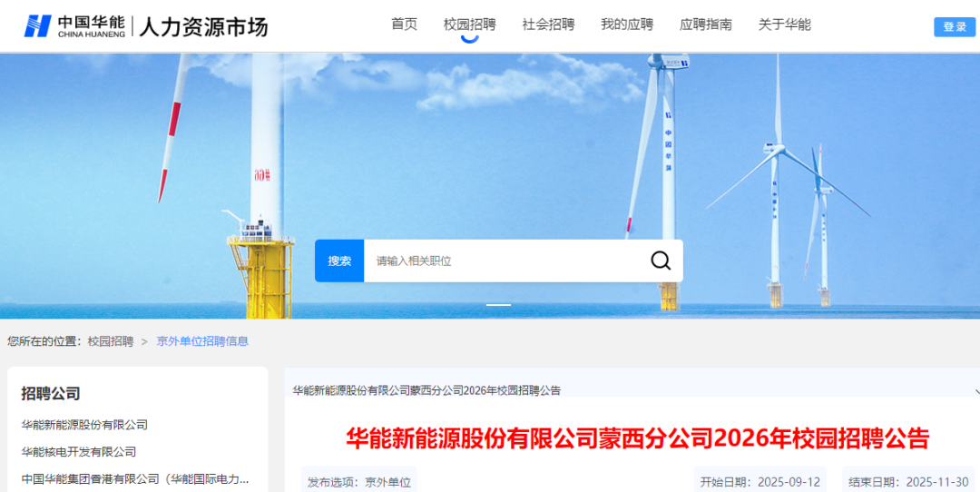Click the banner carousel indicator dash
The height and width of the screenshot is (492, 980).
tap(499, 305)
